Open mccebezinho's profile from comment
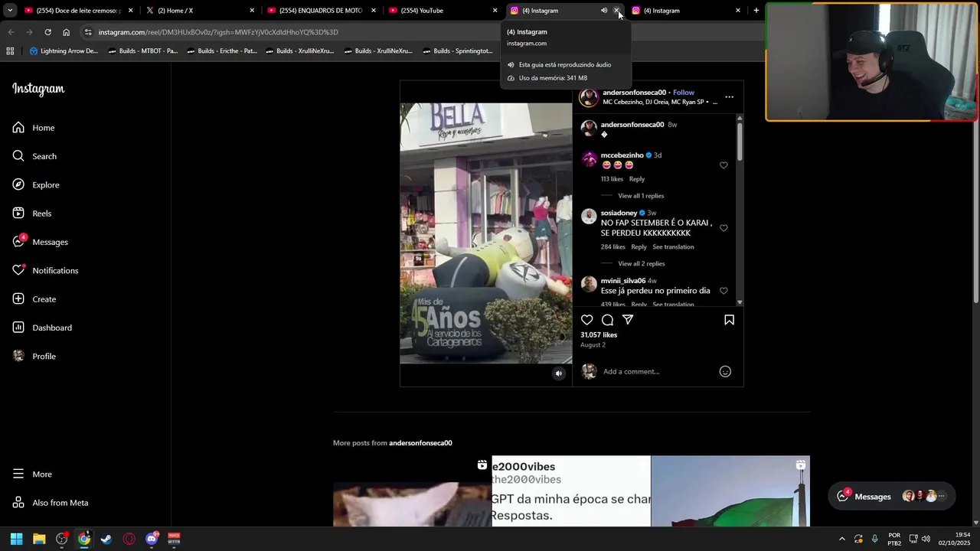Viewport: 980px width, 551px height. coord(622,155)
